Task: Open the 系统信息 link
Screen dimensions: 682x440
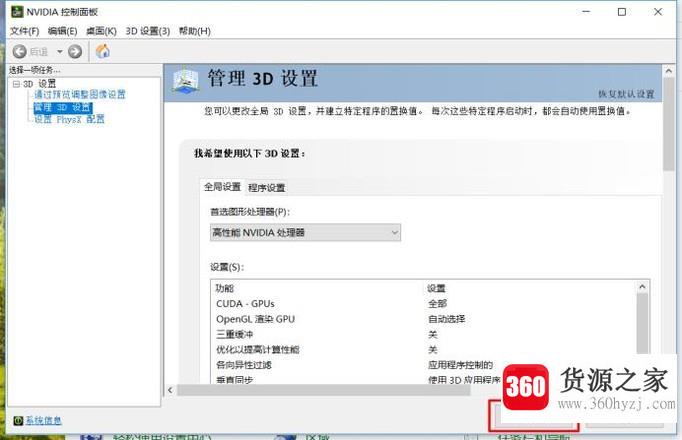Action: point(43,420)
